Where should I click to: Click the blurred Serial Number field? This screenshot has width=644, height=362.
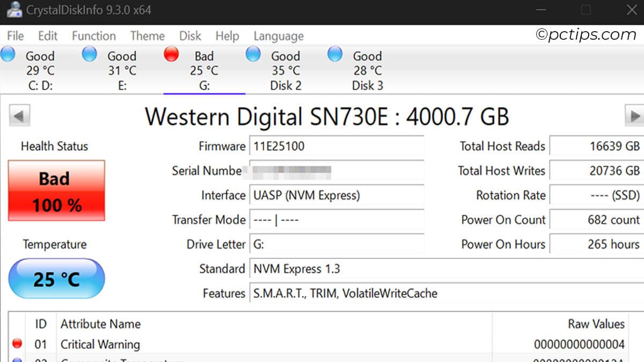pos(301,171)
